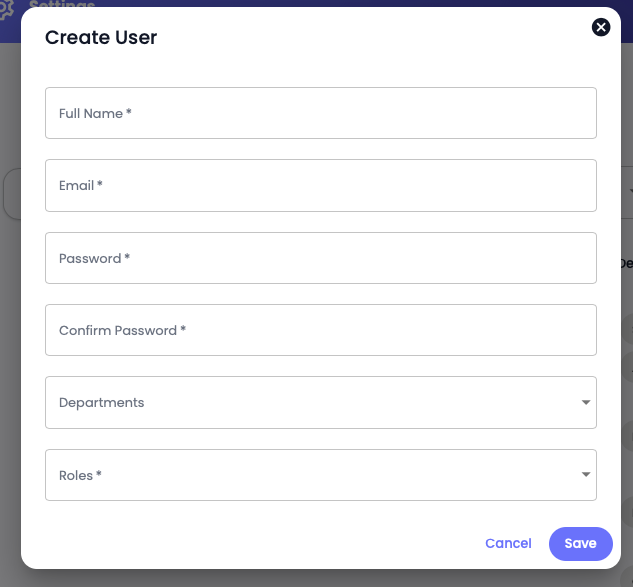Screen dimensions: 633x587
Task: Focus the Email input field
Action: [x=321, y=185]
